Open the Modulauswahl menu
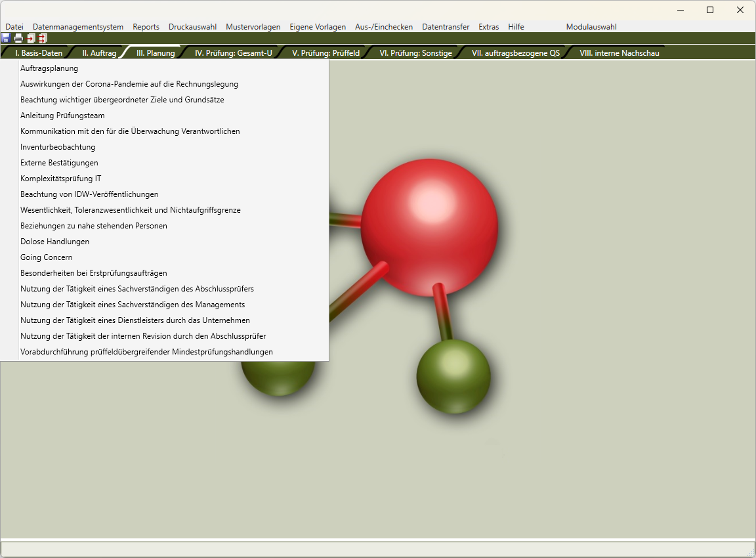This screenshot has width=756, height=558. (x=591, y=27)
